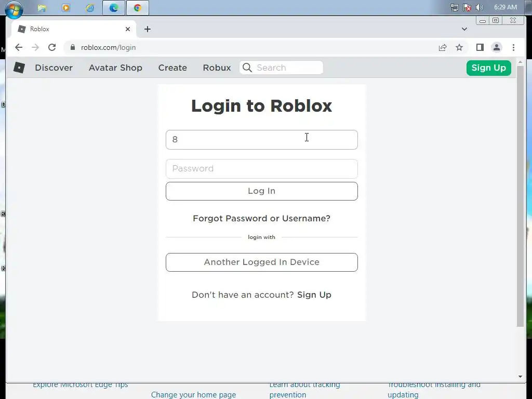Click the Action Center flag icon
Viewport: 532px width, 399px height.
coord(467,7)
